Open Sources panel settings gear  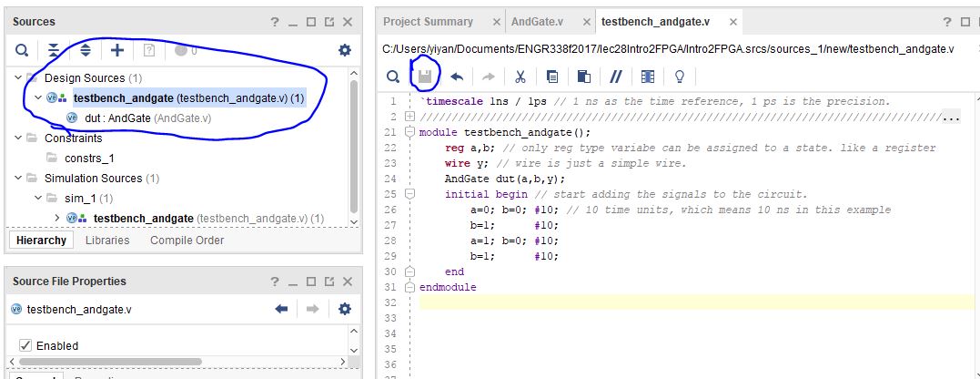(344, 50)
